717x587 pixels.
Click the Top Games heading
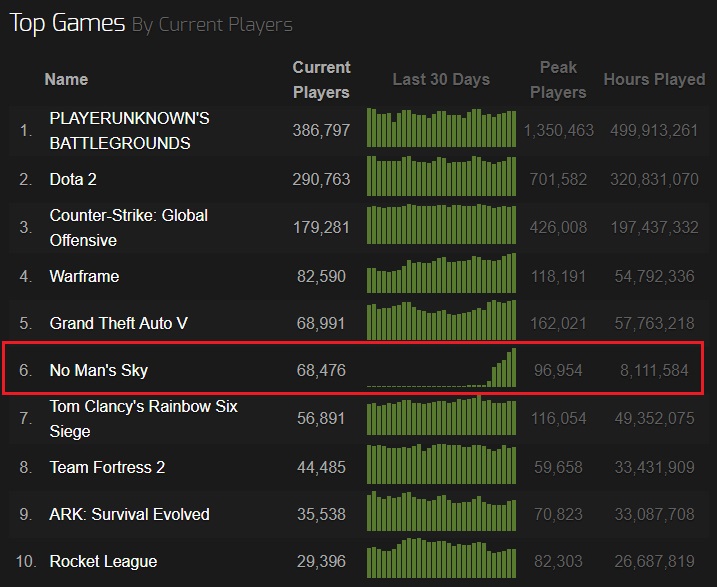tap(67, 23)
